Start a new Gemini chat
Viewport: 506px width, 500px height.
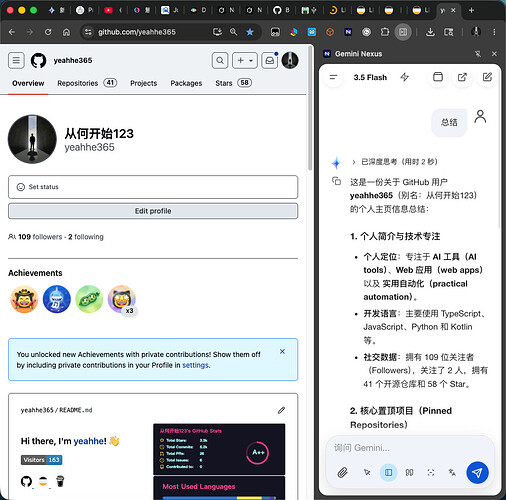[x=487, y=77]
